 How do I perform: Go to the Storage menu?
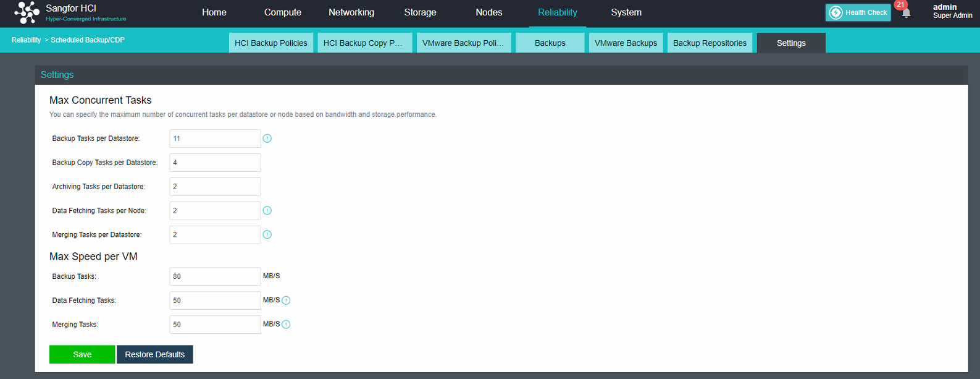tap(420, 12)
